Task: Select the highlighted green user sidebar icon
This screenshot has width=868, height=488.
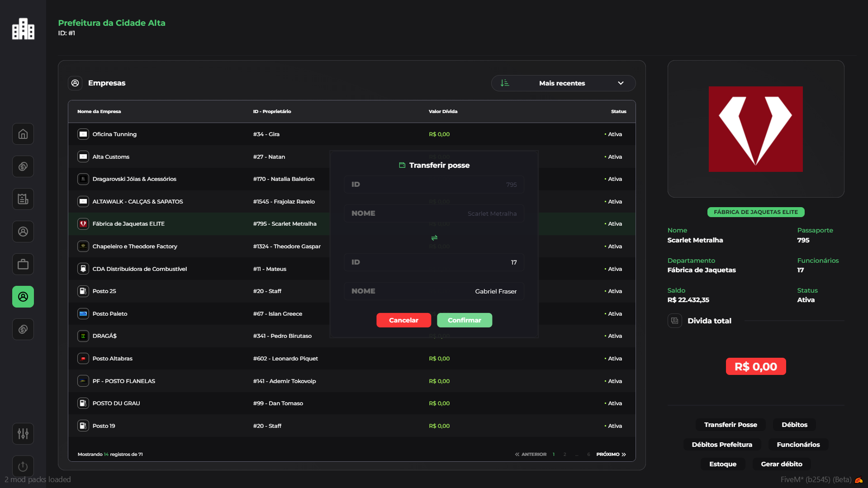Action: click(23, 297)
